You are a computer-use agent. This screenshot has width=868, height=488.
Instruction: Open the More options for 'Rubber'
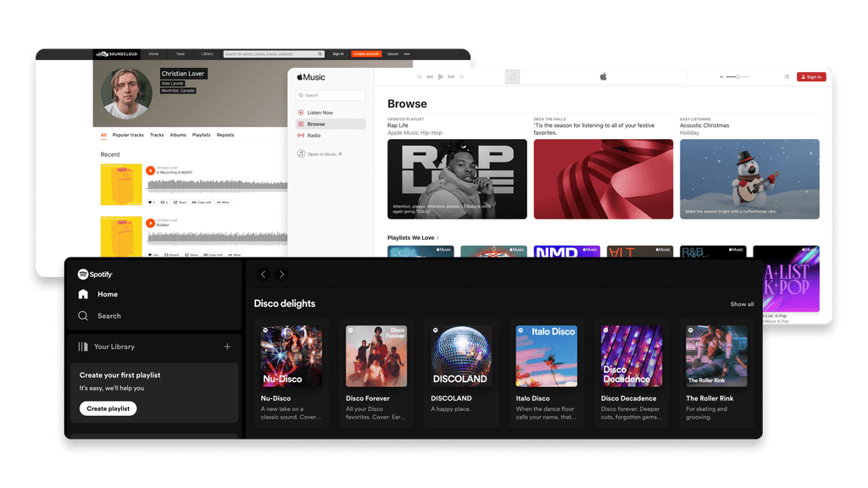point(235,254)
